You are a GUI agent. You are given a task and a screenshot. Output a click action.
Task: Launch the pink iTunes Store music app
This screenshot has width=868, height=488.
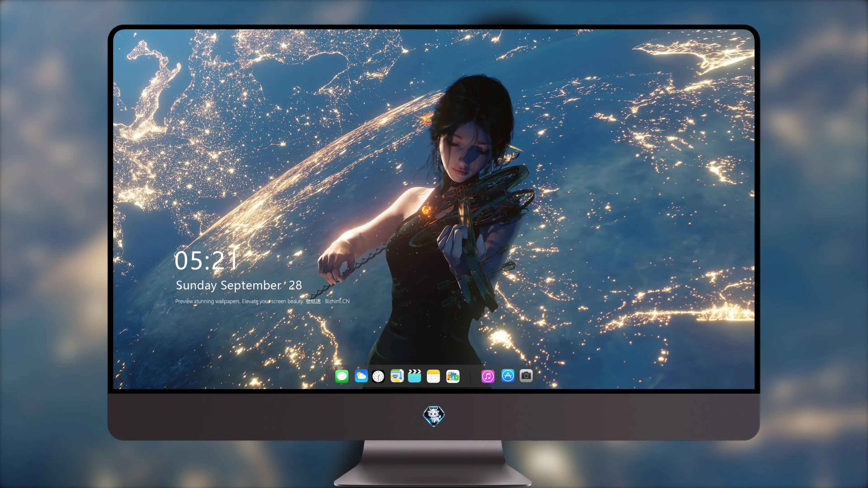click(488, 376)
